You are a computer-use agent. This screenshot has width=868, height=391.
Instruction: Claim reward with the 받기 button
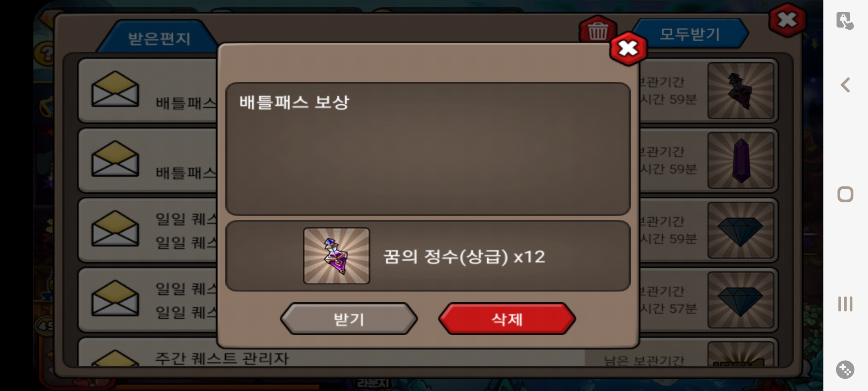point(349,319)
